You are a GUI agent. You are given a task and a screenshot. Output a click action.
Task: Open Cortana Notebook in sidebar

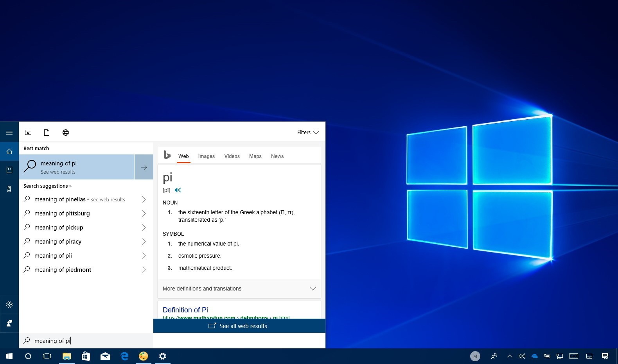coord(9,170)
